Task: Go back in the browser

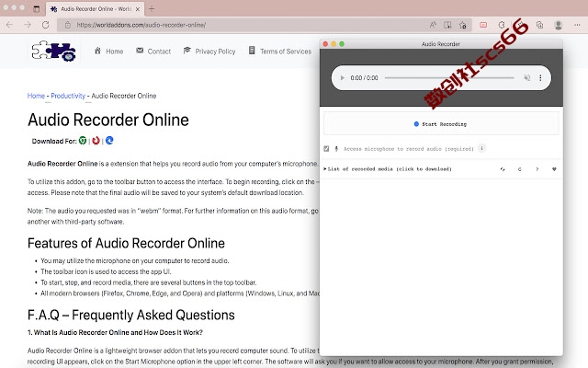Action: point(9,25)
